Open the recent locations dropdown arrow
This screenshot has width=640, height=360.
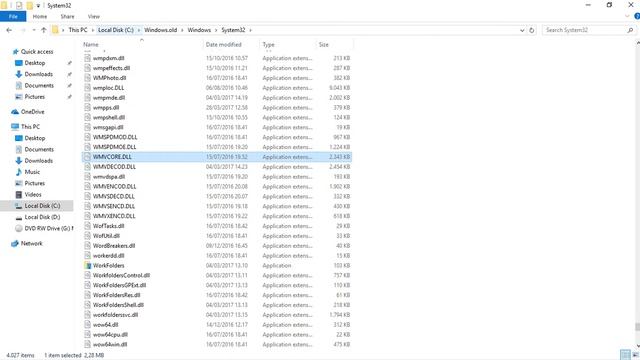pos(34,30)
